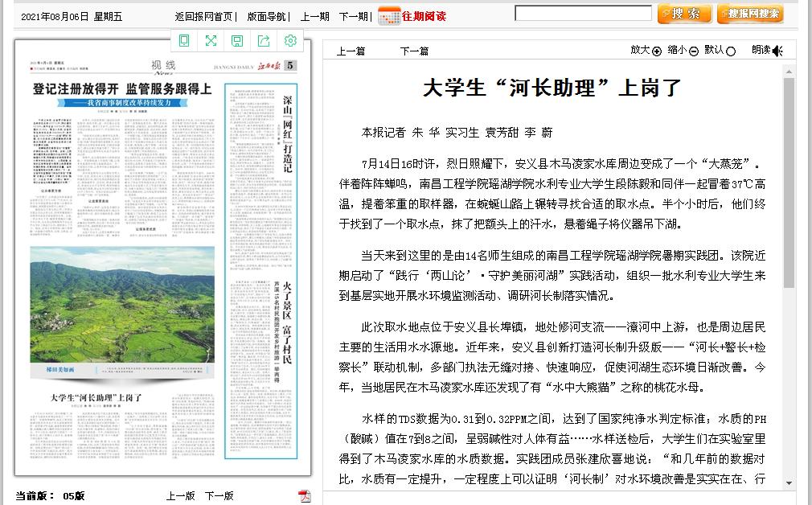
Task: Click the share export icon
Action: coord(264,40)
